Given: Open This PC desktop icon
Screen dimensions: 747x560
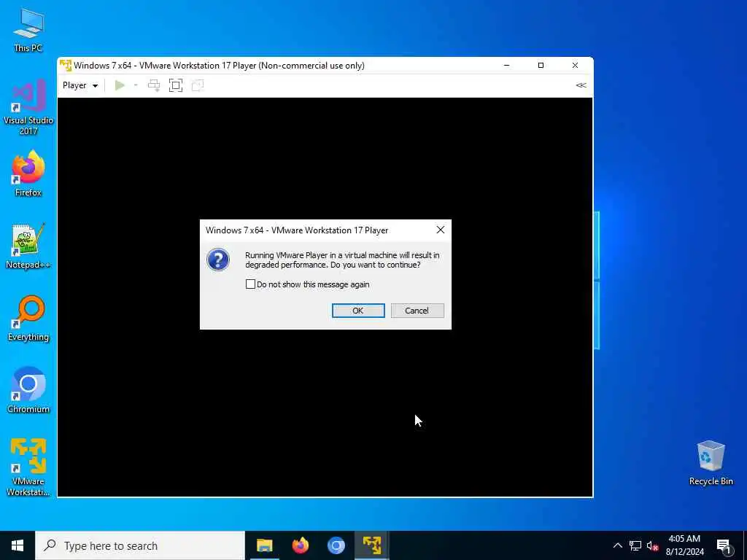Looking at the screenshot, I should (28, 30).
